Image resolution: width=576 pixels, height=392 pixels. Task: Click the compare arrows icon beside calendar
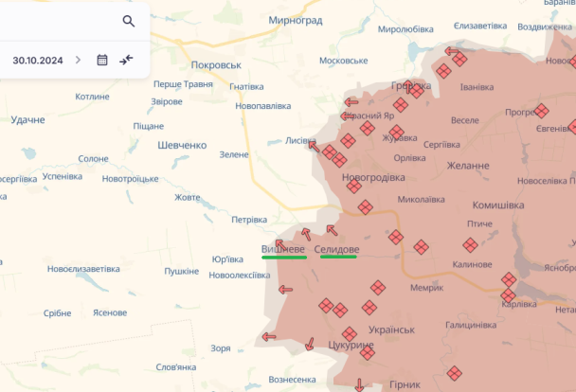tap(126, 60)
